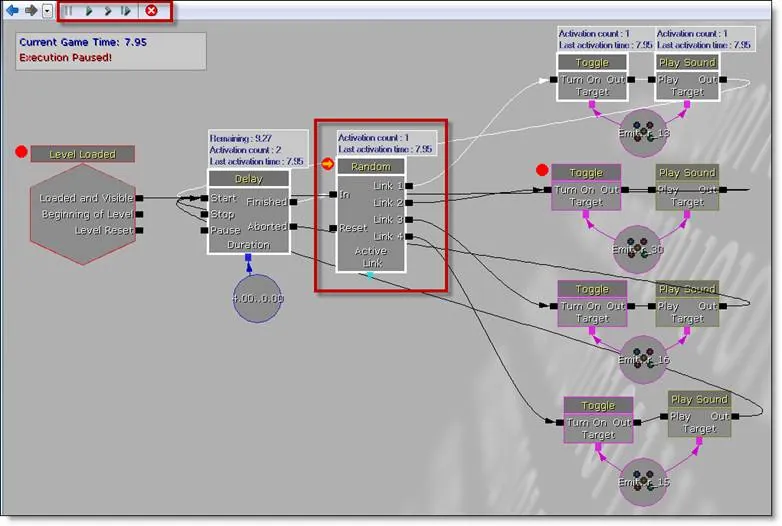Click the orange arrow indicator beside Random node
The image size is (782, 526).
pos(327,164)
